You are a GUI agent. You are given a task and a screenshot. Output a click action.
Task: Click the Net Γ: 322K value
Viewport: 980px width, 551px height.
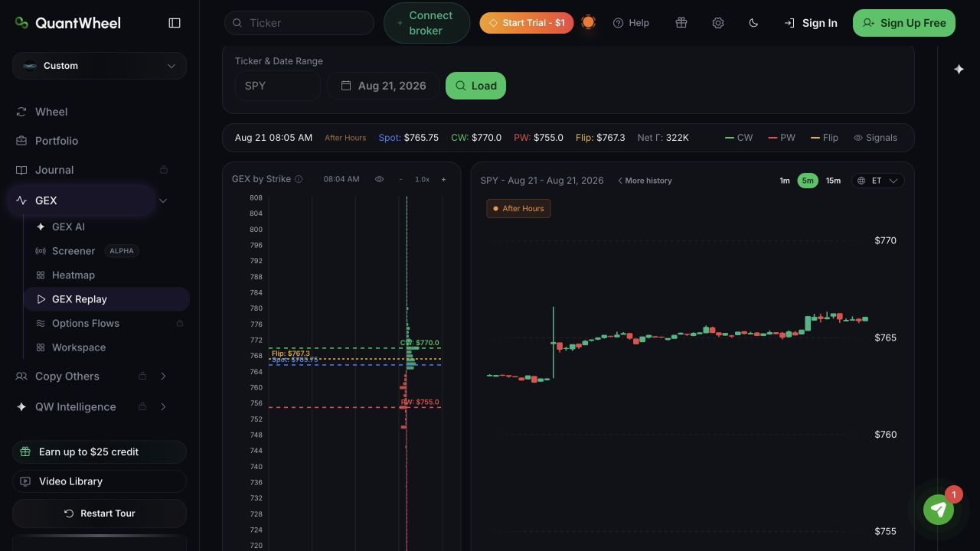pos(663,138)
